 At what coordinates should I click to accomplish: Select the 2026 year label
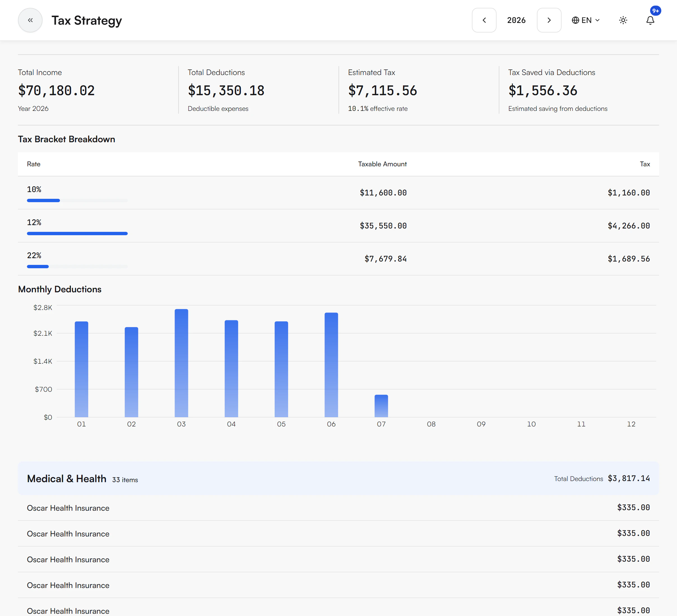pyautogui.click(x=516, y=20)
